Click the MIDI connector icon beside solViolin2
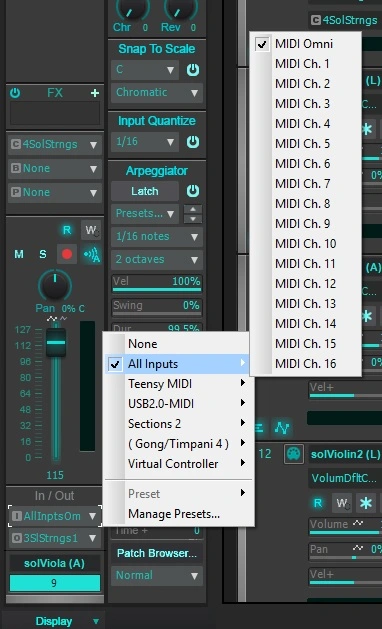 pos(294,454)
